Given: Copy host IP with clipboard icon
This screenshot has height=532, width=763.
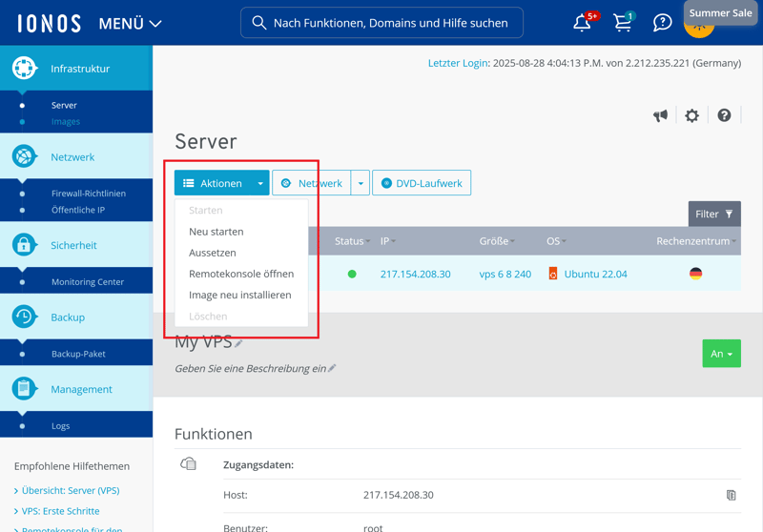Looking at the screenshot, I should [x=731, y=495].
